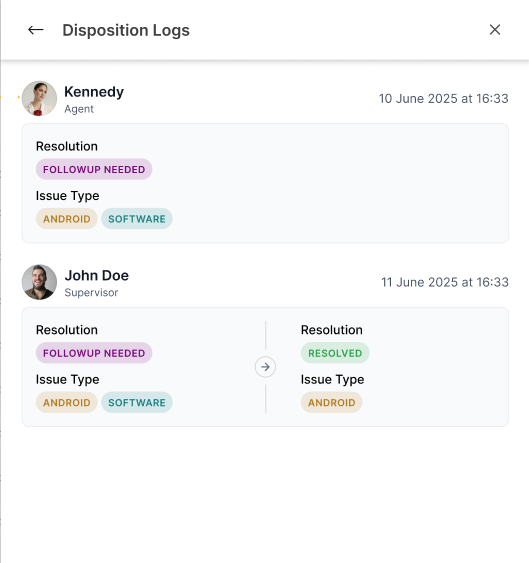Click SOFTWARE tag in John Doe's log
The height and width of the screenshot is (563, 529).
pyautogui.click(x=137, y=403)
